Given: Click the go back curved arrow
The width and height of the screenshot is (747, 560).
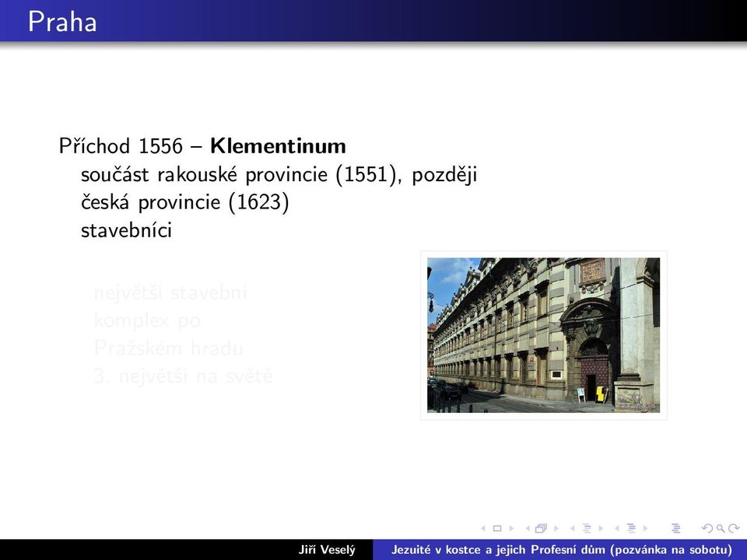Looking at the screenshot, I should [x=707, y=528].
